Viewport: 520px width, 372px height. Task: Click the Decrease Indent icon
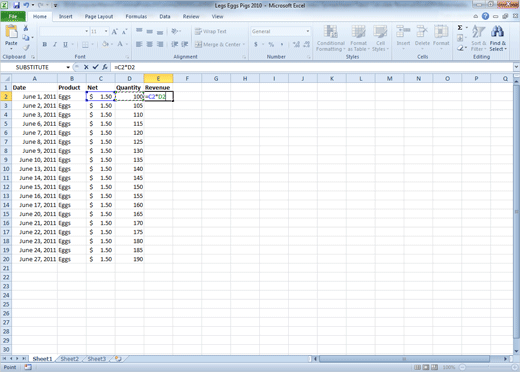[x=174, y=44]
